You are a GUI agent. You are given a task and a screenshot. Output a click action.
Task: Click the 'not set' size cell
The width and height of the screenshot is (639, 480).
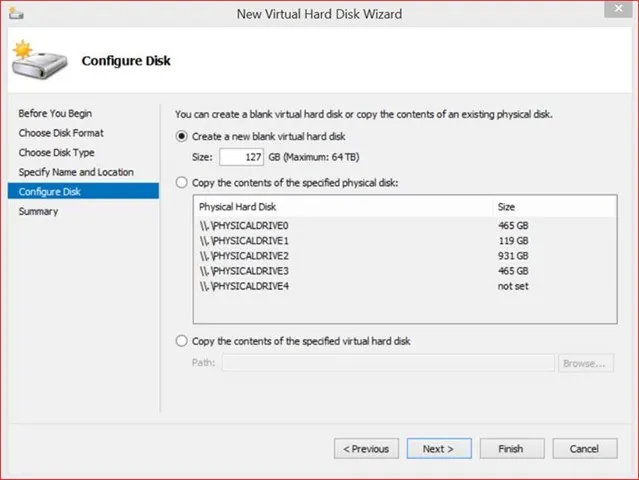point(513,286)
